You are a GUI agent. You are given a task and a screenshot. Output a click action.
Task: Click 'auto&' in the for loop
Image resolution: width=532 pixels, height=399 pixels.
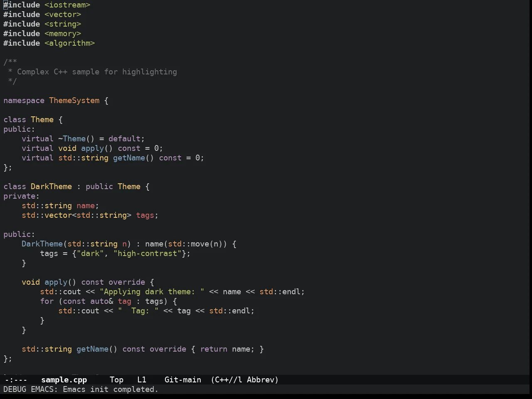click(x=101, y=301)
